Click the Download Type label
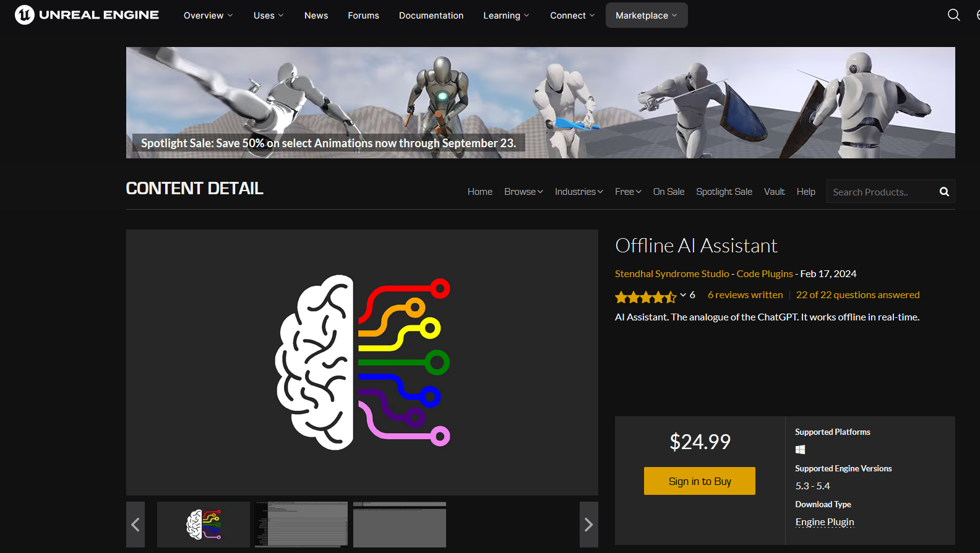Screen dimensions: 980x553 click(x=823, y=505)
